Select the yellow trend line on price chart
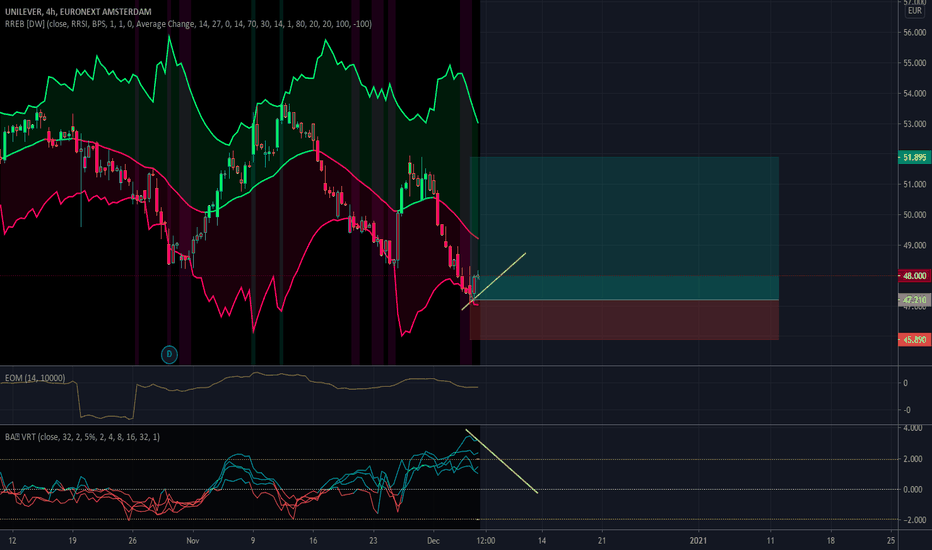Viewport: 932px width, 550px height. click(493, 282)
